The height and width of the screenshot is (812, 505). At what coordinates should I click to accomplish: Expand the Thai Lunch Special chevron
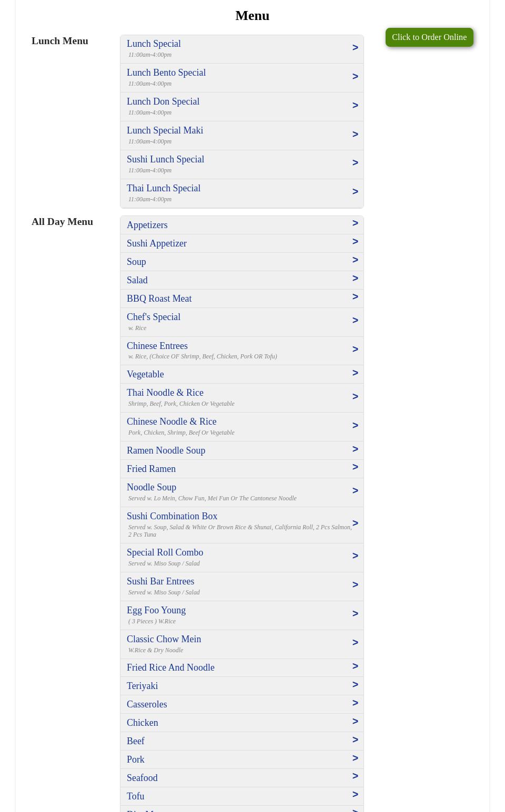pyautogui.click(x=355, y=192)
